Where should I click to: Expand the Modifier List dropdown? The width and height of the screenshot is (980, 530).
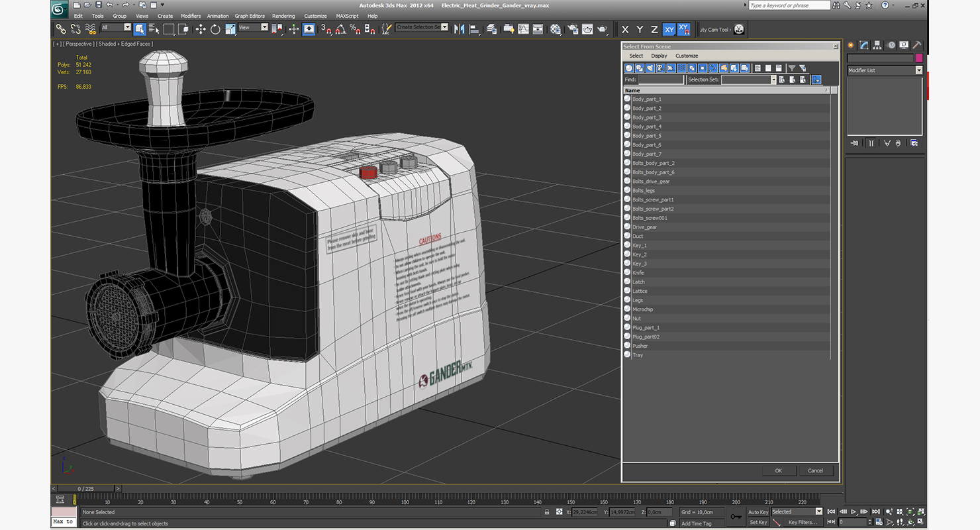[885, 70]
